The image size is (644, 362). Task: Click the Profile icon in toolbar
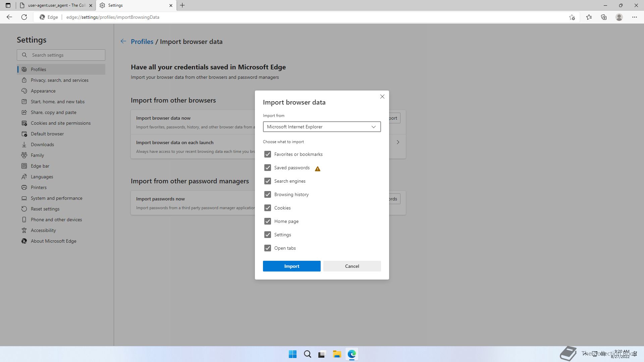(619, 17)
